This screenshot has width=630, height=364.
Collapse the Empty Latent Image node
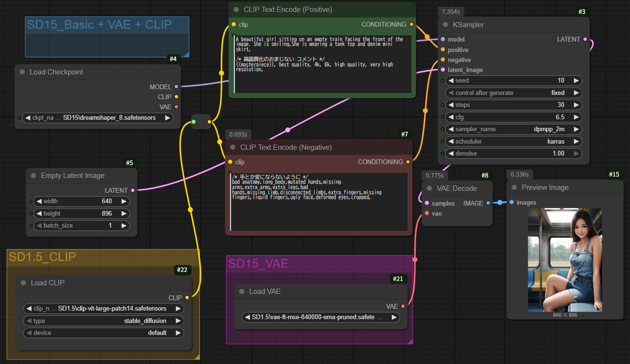(33, 176)
